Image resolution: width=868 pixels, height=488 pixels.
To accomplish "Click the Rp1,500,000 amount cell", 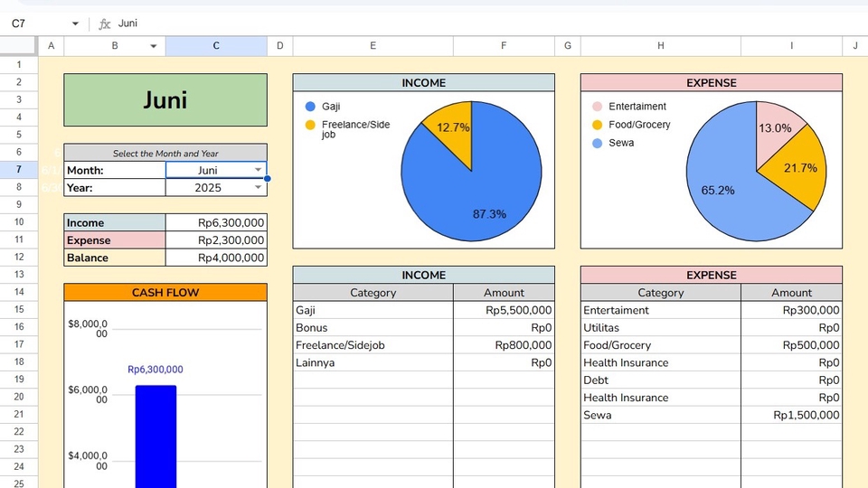I will (792, 415).
